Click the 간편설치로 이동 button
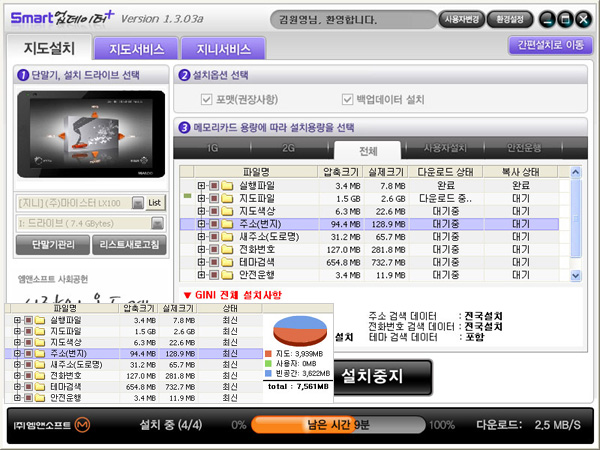The height and width of the screenshot is (450, 600). tap(550, 45)
